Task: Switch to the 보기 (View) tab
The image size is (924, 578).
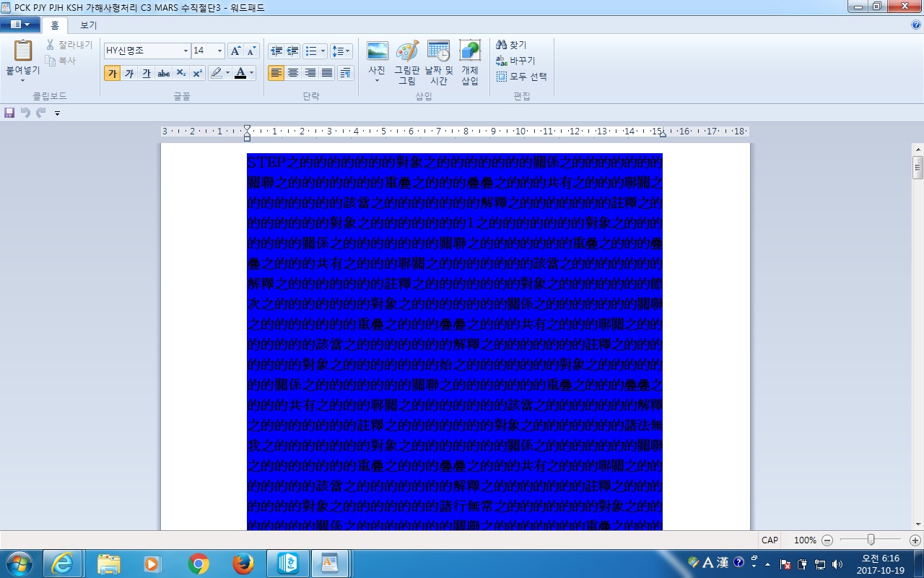Action: pos(88,25)
